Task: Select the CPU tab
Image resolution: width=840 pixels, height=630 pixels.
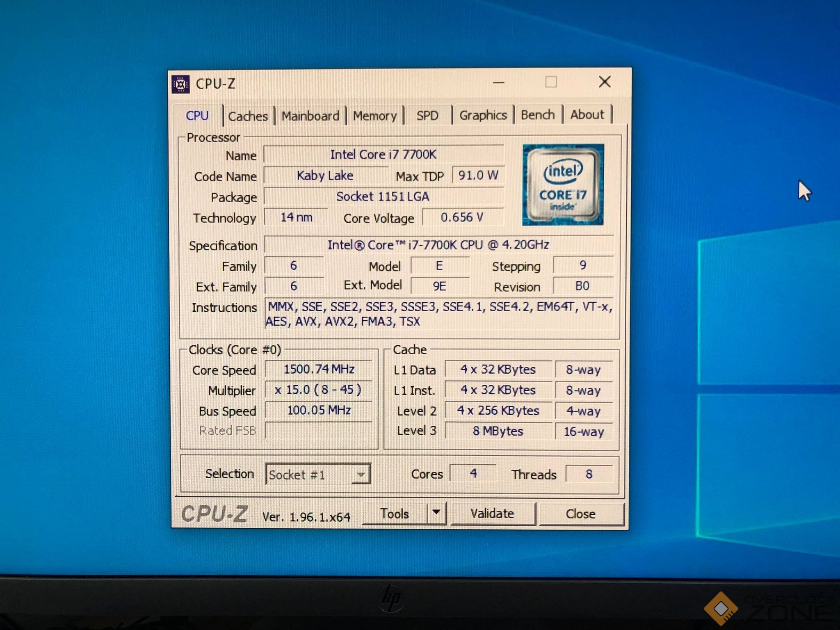Action: coord(197,116)
